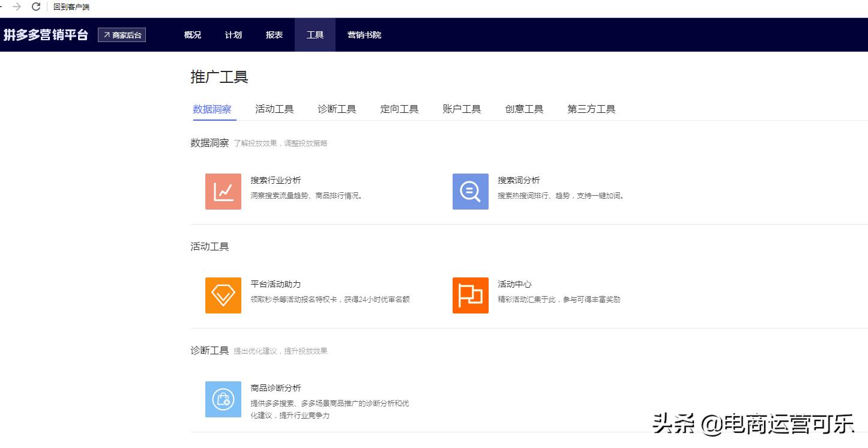868x448 pixels.
Task: Select the 定向工具 tab
Action: (399, 109)
